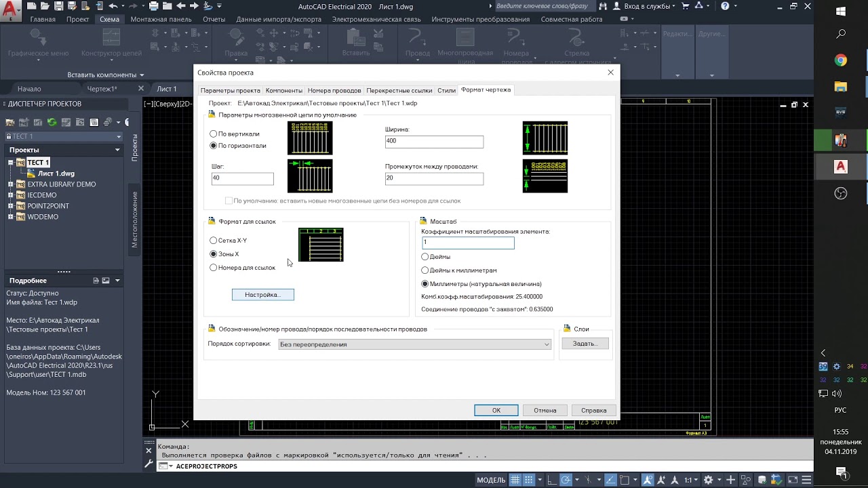The height and width of the screenshot is (488, 868).
Task: Toggle the drawing grid display in status bar
Action: point(515,480)
